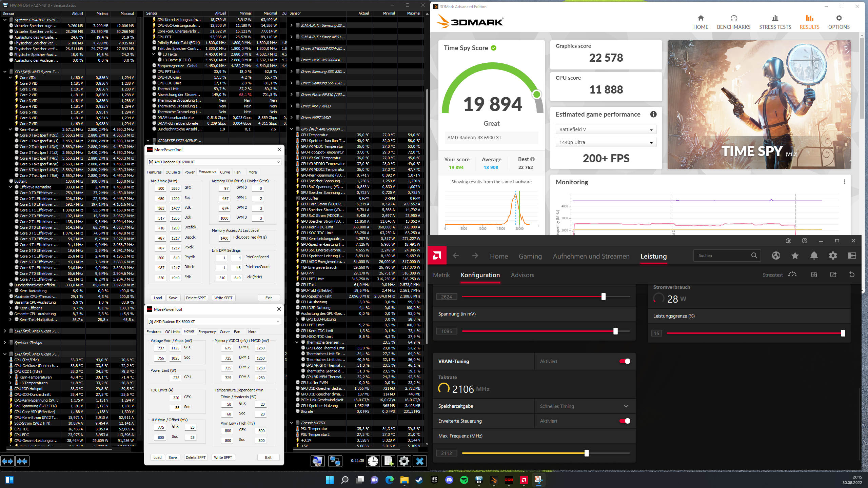Viewport: 868px width, 488px height.
Task: Turn off Erweiterte Steuerung switch
Action: click(x=625, y=421)
